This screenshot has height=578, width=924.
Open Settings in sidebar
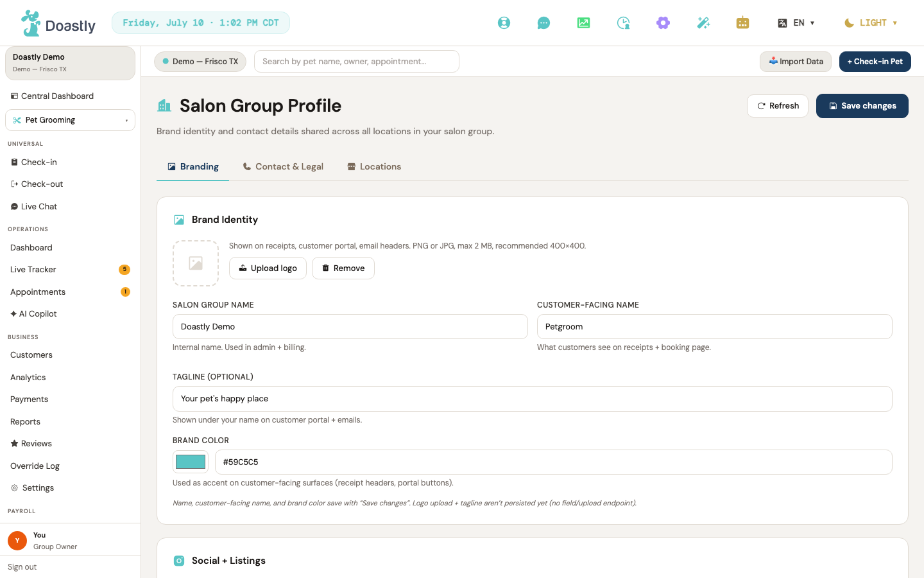[x=70, y=488]
